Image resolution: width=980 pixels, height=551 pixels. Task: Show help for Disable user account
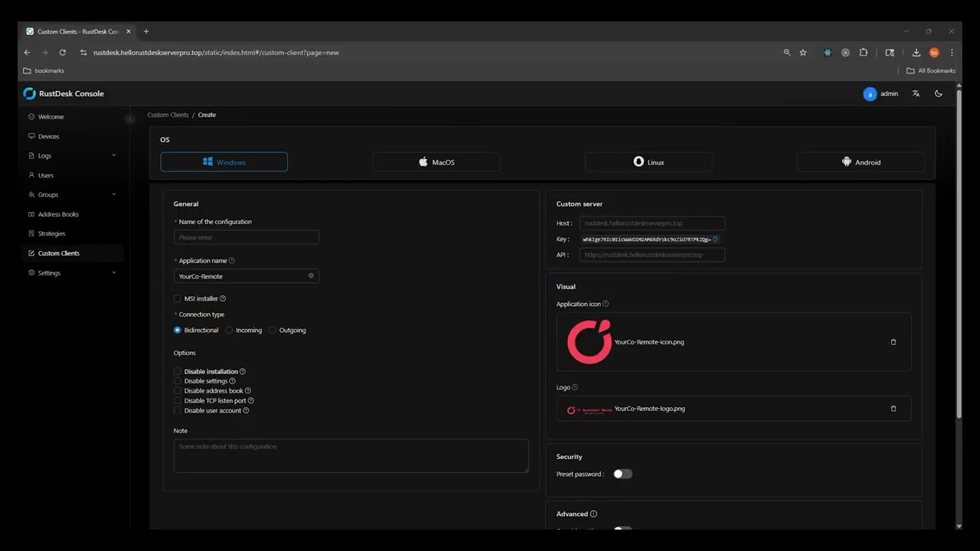click(246, 410)
